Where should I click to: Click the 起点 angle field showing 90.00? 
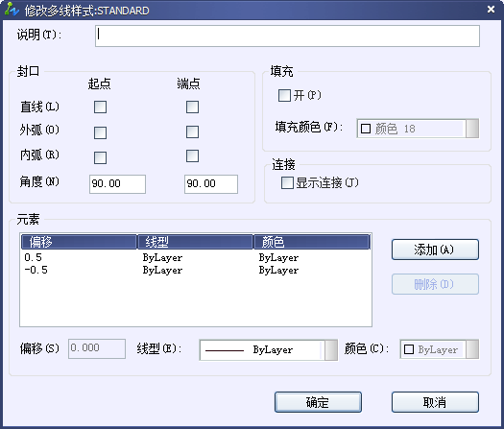point(117,184)
